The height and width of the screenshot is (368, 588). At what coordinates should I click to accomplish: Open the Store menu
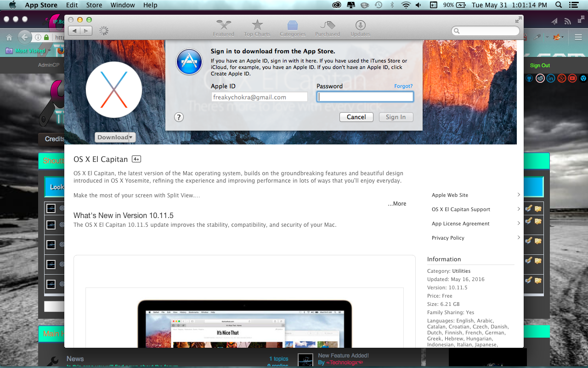click(x=94, y=5)
